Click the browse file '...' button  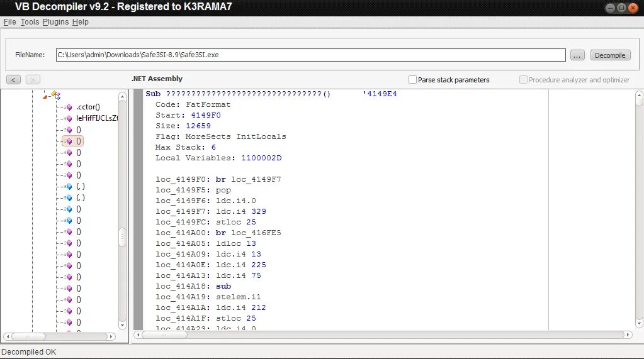[577, 55]
